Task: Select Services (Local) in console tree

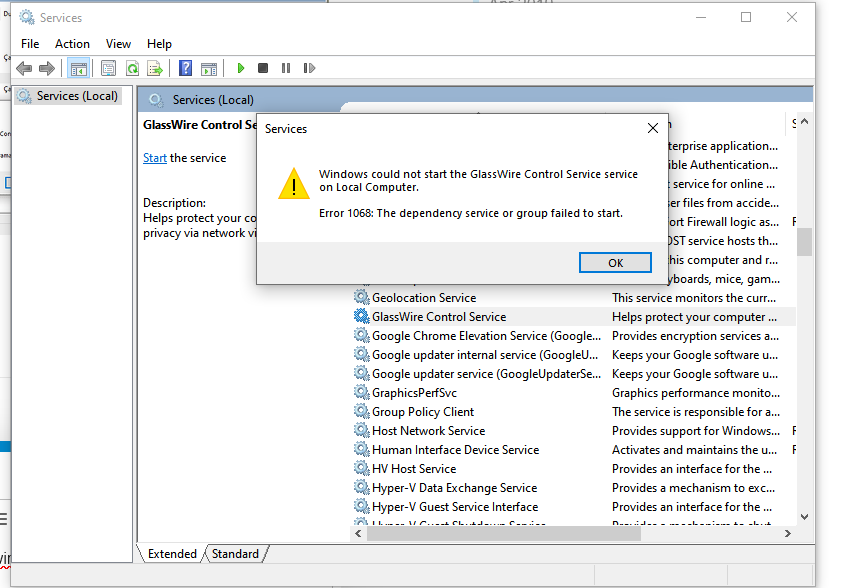Action: (77, 96)
